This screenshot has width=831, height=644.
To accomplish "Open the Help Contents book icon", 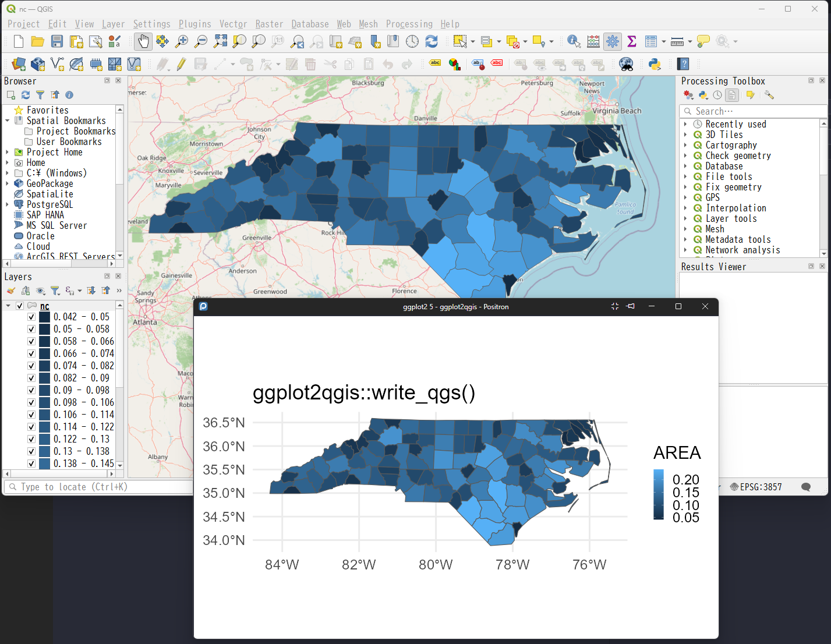I will [684, 64].
